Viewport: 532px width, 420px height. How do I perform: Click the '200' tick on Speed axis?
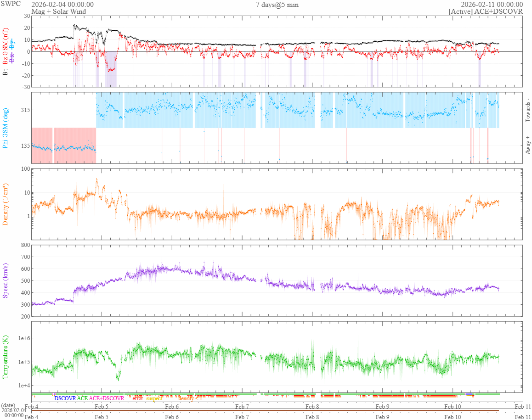26,317
